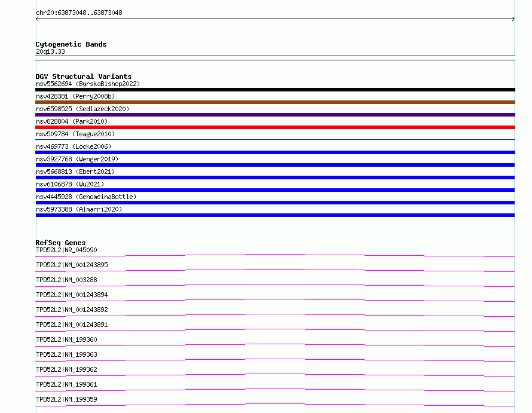532x413 pixels.
Task: Click the black nsv5562694 variant bar
Action: coord(275,90)
